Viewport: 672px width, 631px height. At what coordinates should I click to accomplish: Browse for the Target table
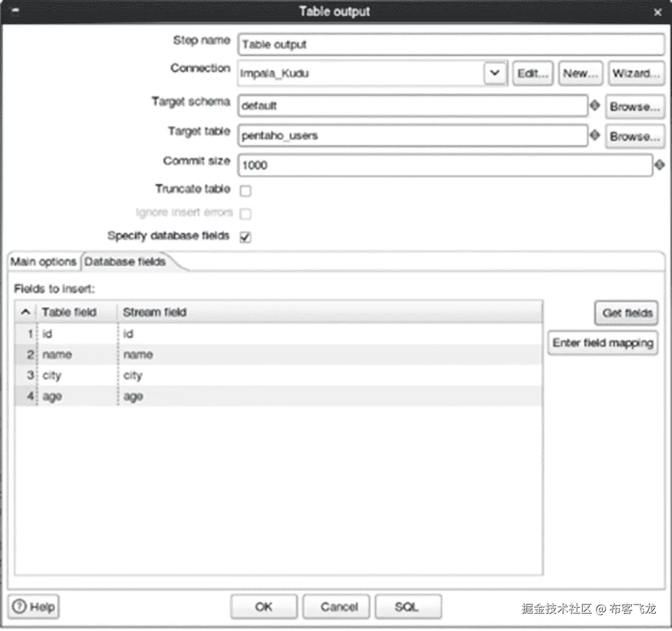635,136
